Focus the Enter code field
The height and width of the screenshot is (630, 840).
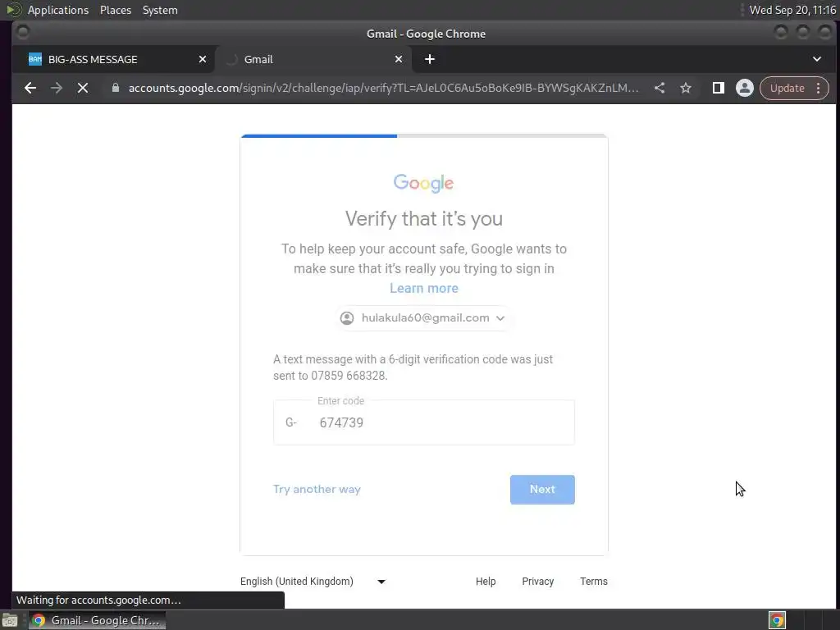424,422
